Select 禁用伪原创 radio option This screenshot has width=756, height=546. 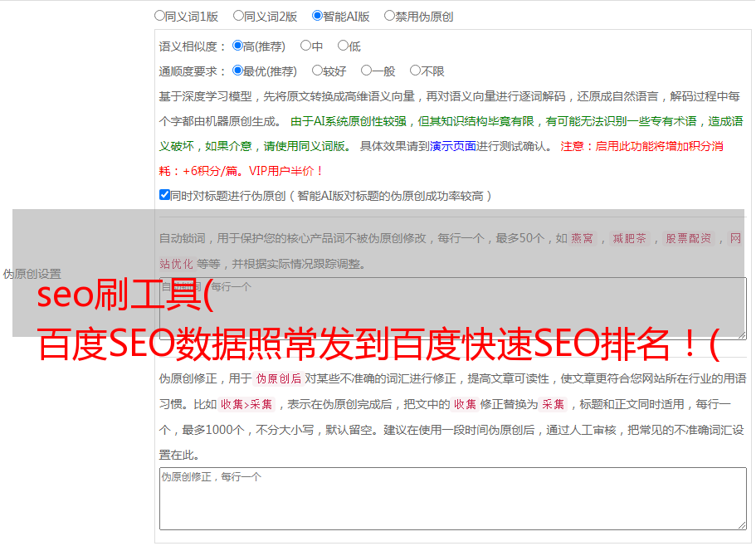389,16
